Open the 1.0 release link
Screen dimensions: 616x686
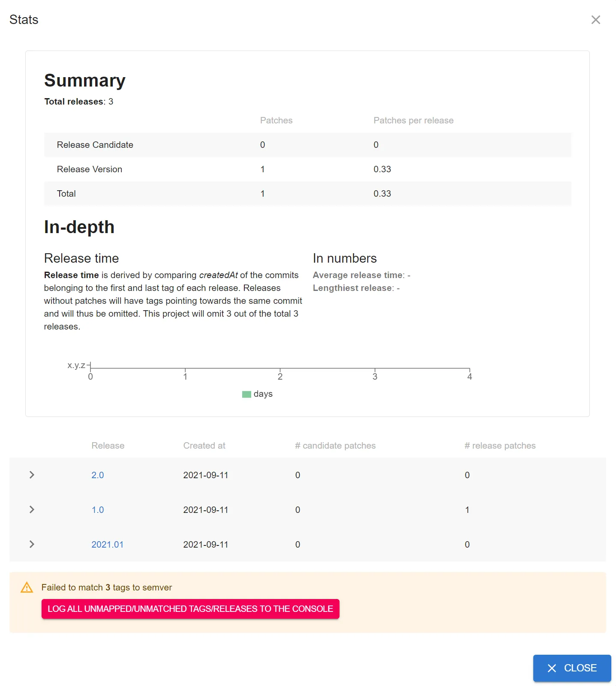click(x=97, y=510)
